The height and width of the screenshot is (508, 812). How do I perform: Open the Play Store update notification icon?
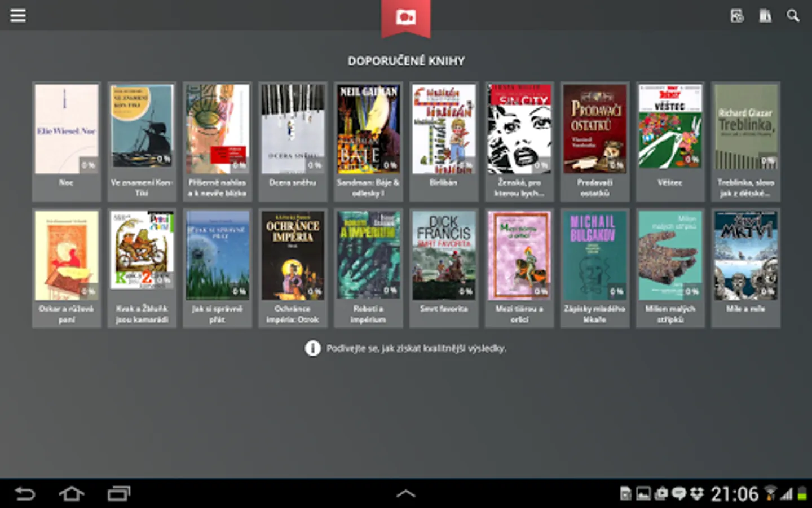point(661,494)
